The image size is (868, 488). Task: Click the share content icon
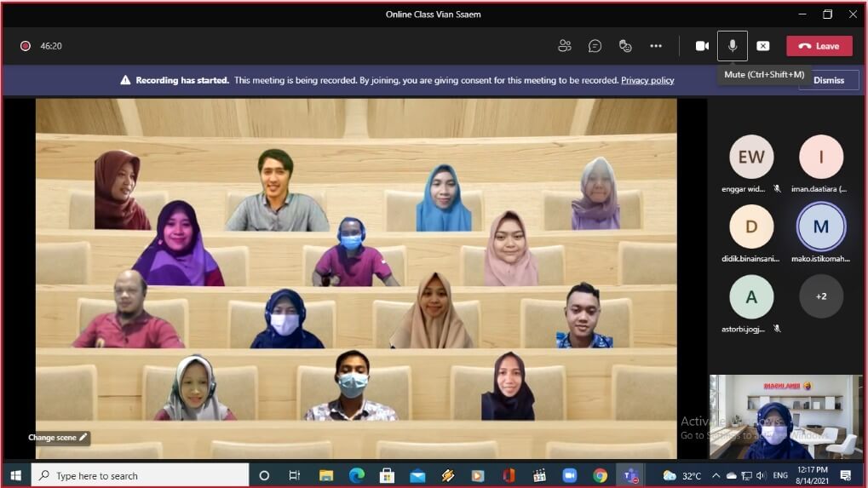click(x=763, y=46)
